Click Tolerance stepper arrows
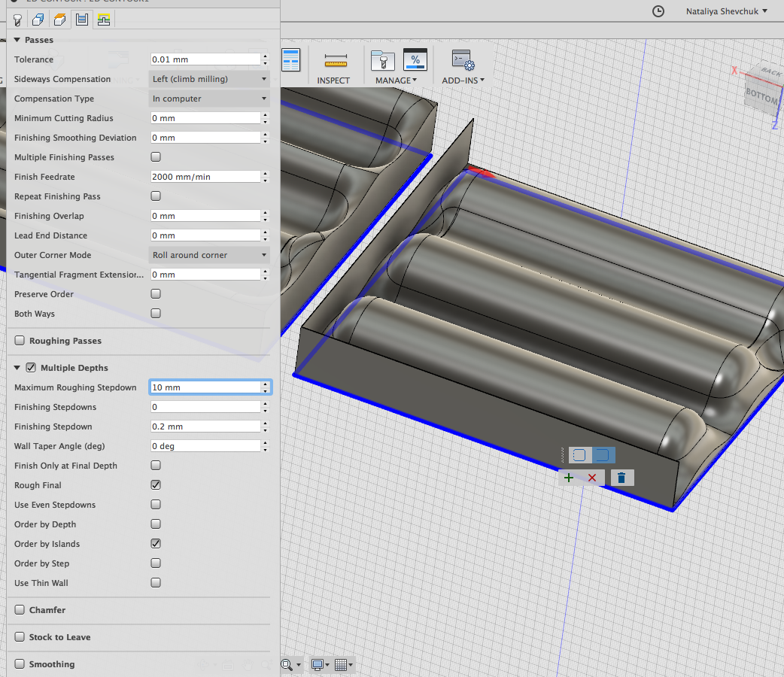This screenshot has height=677, width=784. 266,59
